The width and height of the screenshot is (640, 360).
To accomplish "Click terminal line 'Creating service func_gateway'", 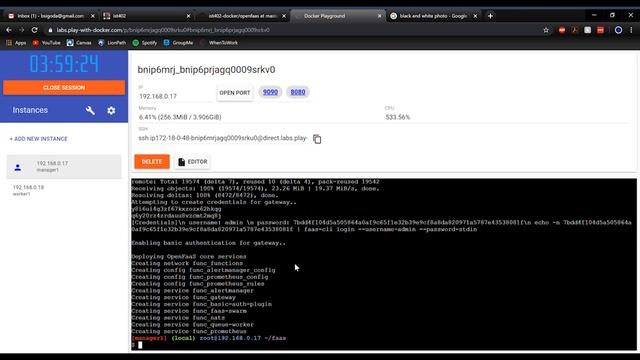I will point(183,298).
